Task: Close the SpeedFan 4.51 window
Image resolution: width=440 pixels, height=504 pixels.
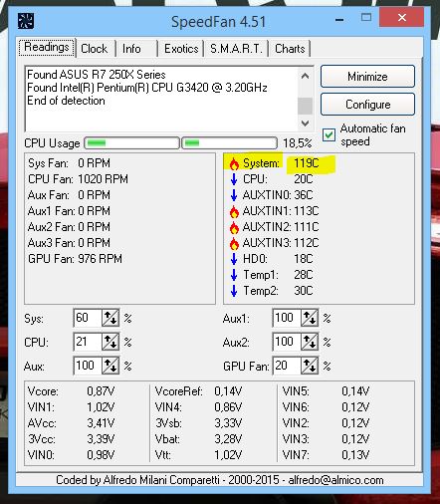Action: (401, 17)
